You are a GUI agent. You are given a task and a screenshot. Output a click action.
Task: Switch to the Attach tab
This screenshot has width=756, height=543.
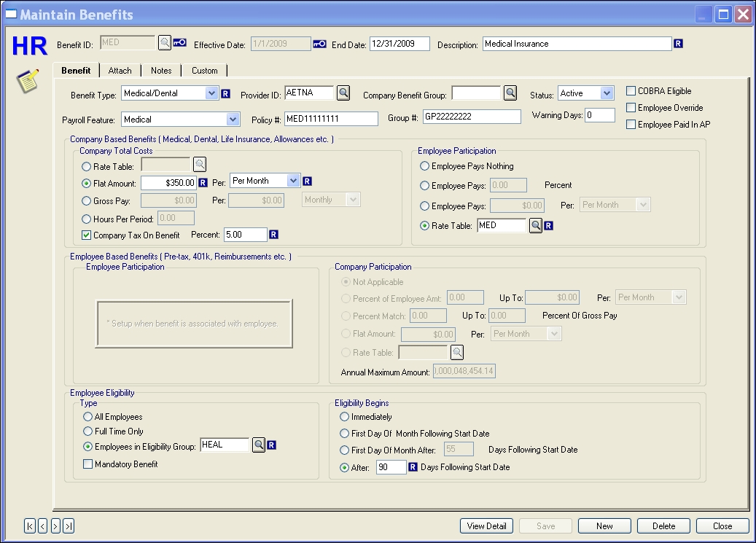[x=120, y=71]
